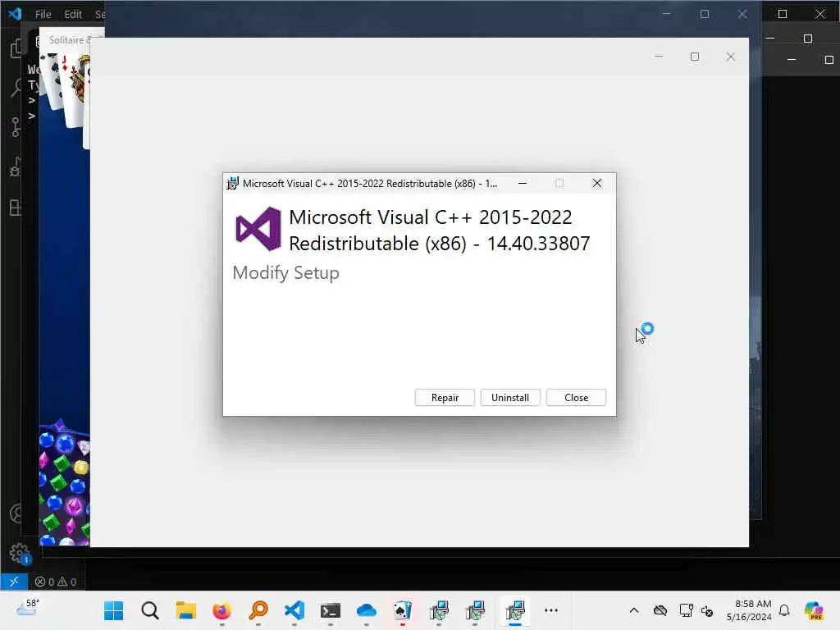Screen dimensions: 840x630
Task: Open Copilot preview icon on taskbar
Action: click(x=814, y=610)
